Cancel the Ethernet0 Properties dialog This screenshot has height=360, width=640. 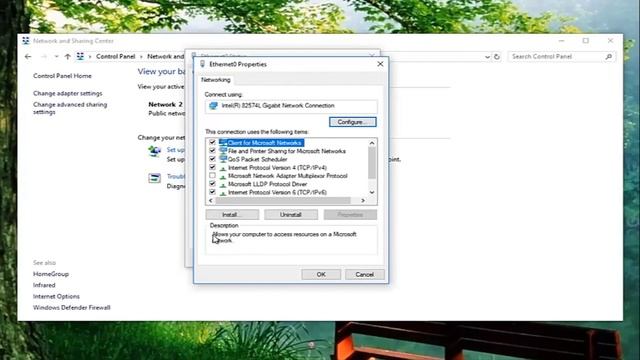[364, 274]
